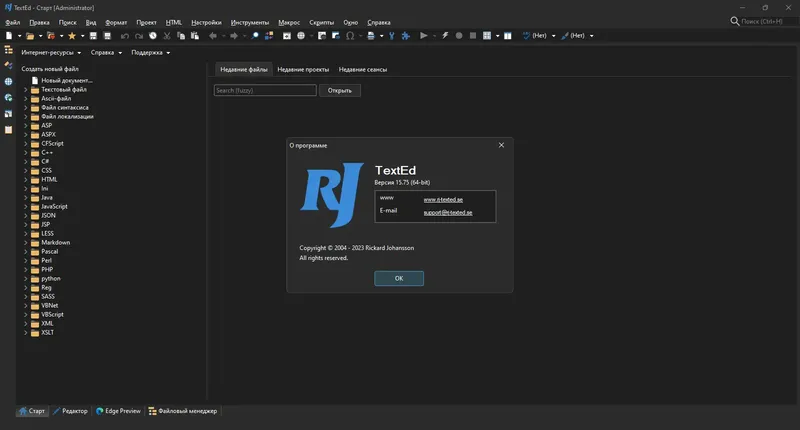The height and width of the screenshot is (430, 800).
Task: Click the square stop recording icon
Action: point(473,36)
